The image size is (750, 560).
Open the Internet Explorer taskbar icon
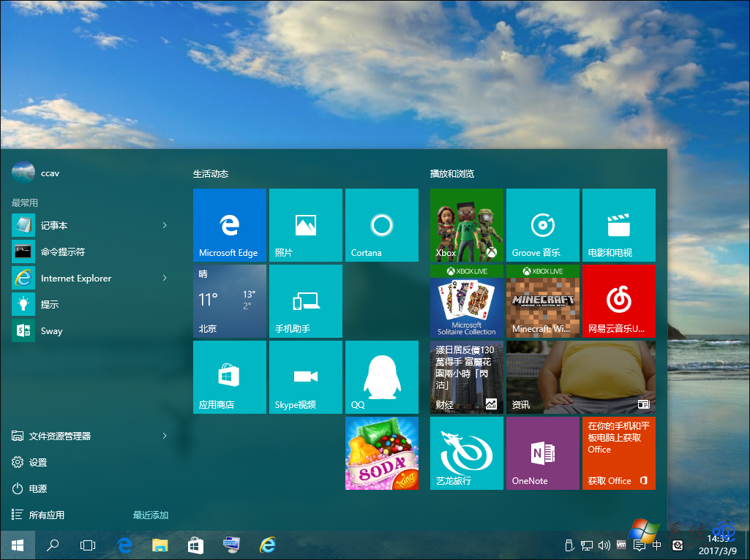(267, 545)
